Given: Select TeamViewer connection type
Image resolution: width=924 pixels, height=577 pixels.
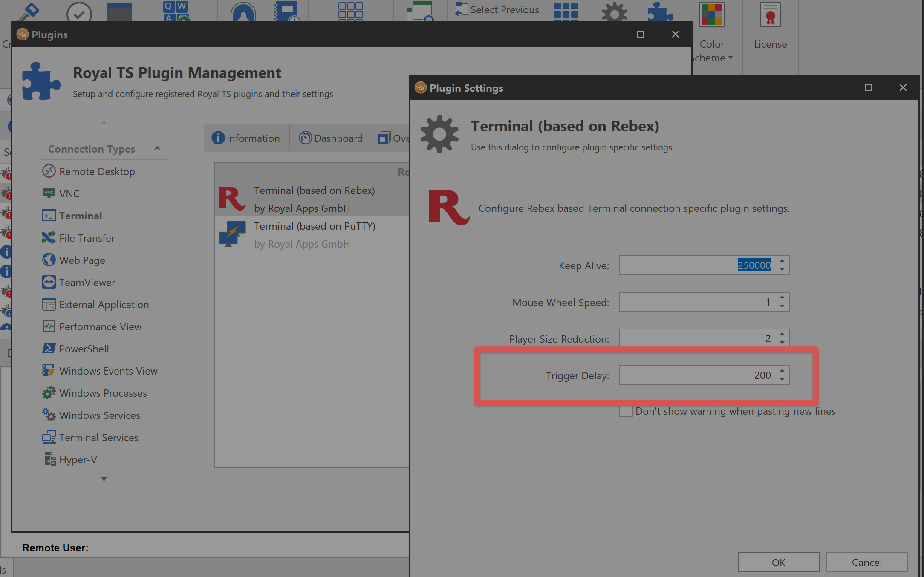Looking at the screenshot, I should [x=87, y=283].
